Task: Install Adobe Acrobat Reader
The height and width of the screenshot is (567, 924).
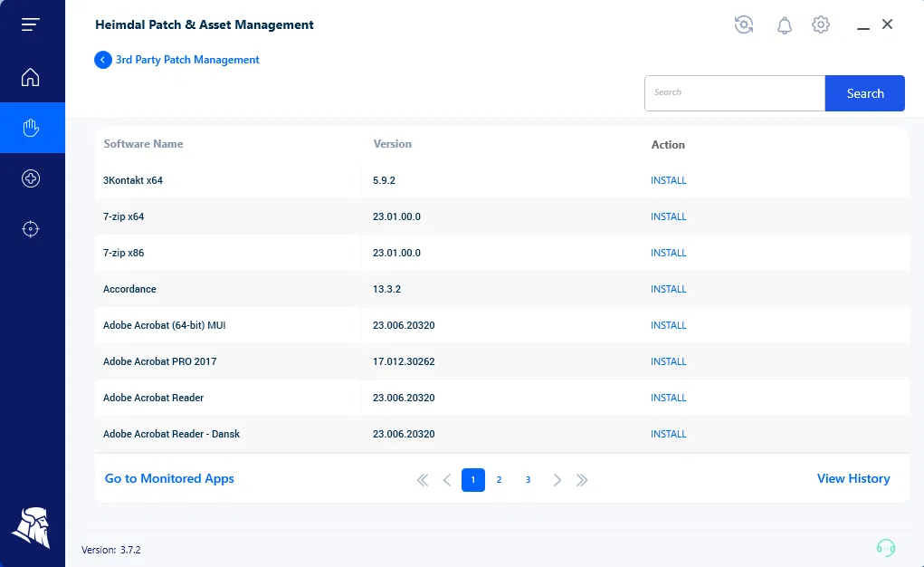Action: 668,398
